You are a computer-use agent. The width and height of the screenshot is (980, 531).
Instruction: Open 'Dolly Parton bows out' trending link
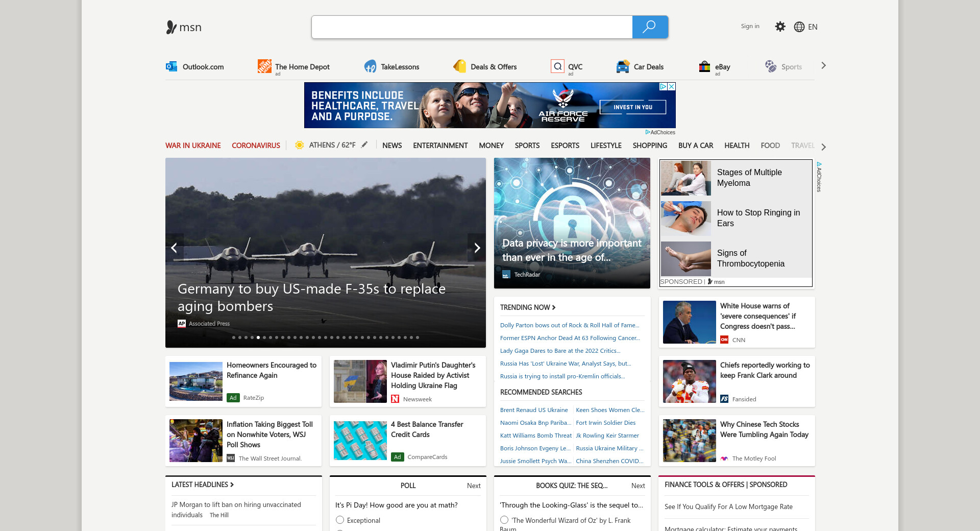pos(570,325)
